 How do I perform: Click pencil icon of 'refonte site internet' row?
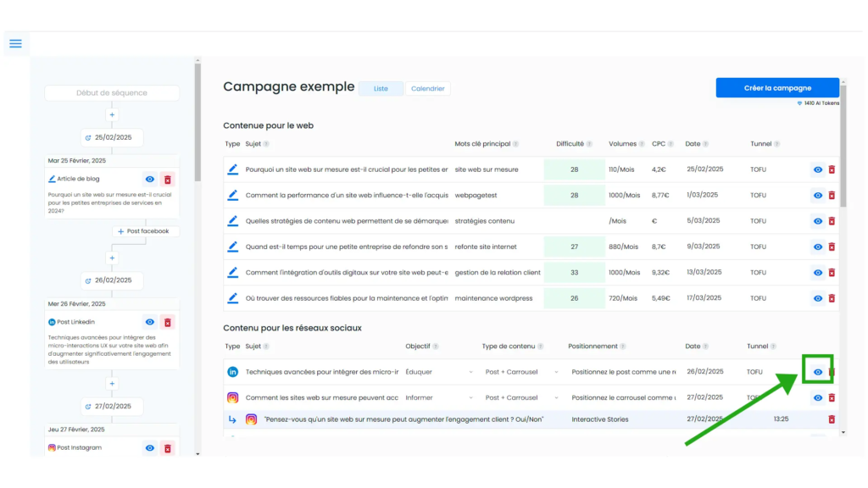233,247
